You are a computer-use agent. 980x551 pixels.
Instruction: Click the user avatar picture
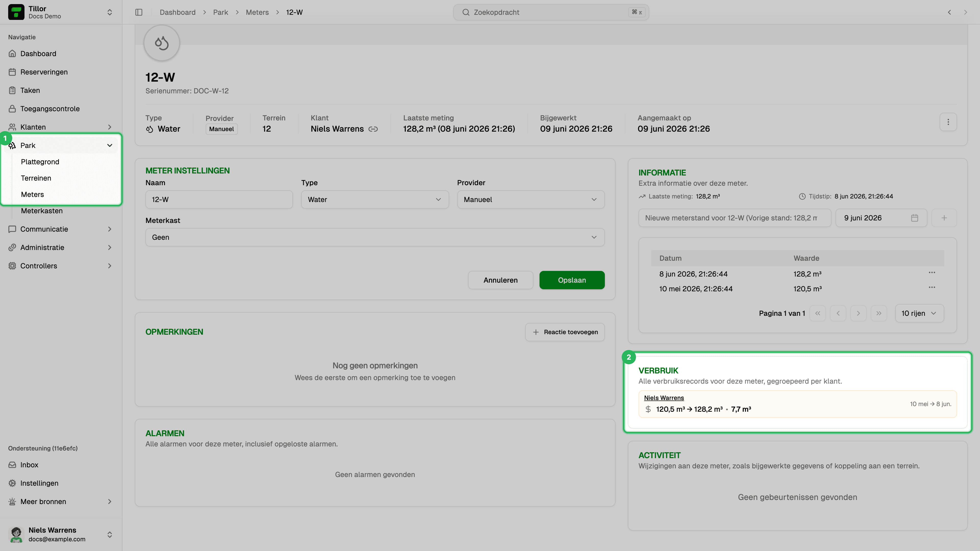[x=16, y=534]
